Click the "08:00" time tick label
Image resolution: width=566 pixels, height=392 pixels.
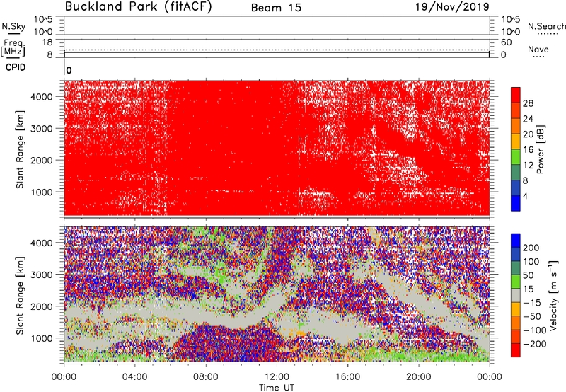(x=206, y=377)
